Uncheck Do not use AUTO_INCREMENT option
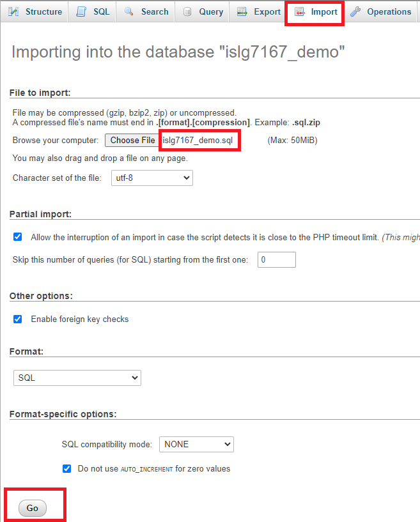 tap(66, 468)
